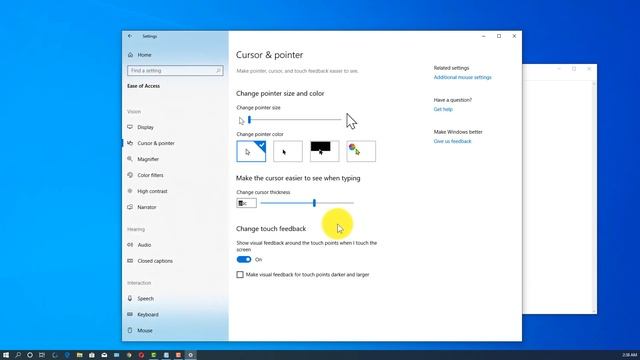Turn off the touch visual feedback toggle
640x360 pixels.
pyautogui.click(x=244, y=260)
